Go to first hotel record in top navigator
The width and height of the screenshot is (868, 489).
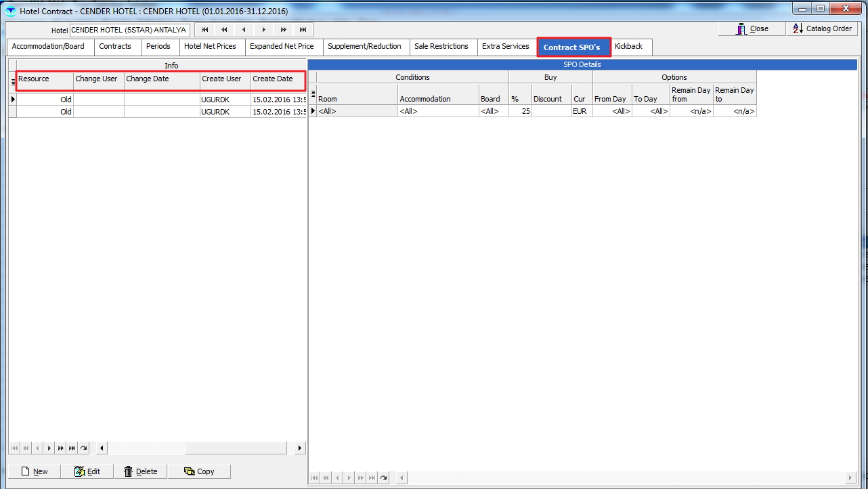(204, 30)
